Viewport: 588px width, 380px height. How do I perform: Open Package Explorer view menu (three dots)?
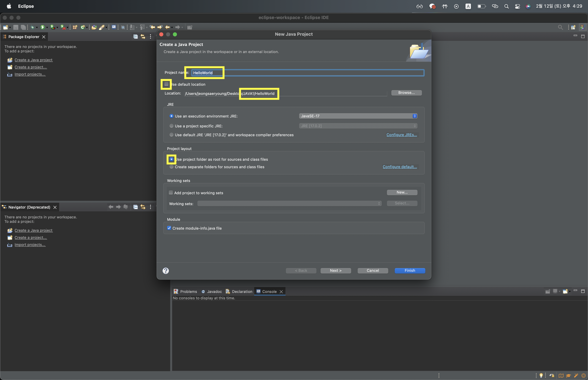pyautogui.click(x=150, y=37)
